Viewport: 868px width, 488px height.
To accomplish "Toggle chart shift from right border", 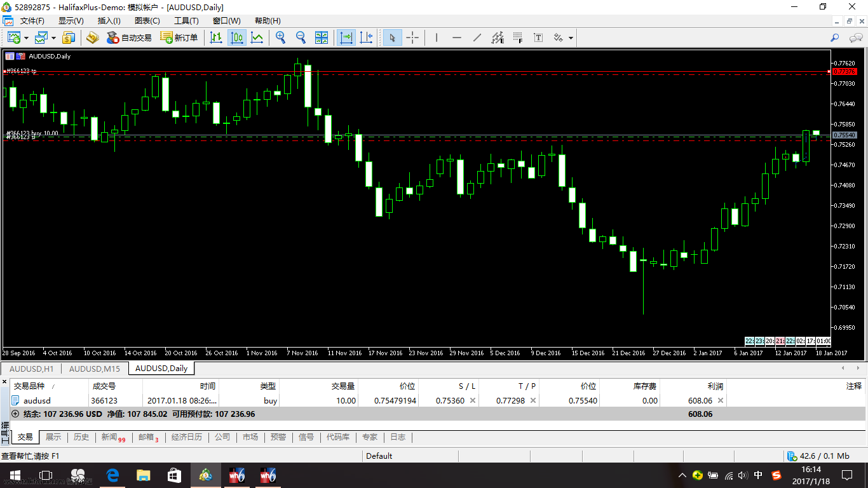I will click(367, 37).
